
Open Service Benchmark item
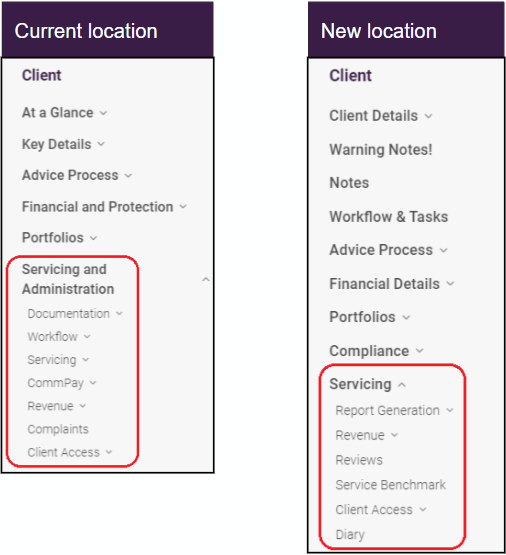391,485
